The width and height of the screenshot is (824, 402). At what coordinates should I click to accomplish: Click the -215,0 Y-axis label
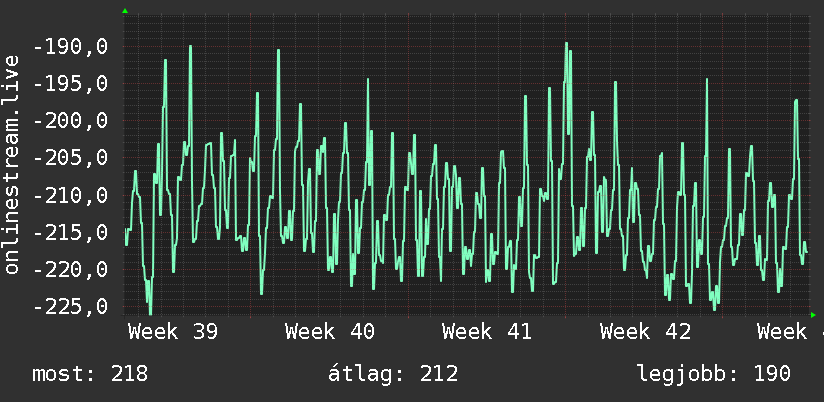[x=70, y=232]
